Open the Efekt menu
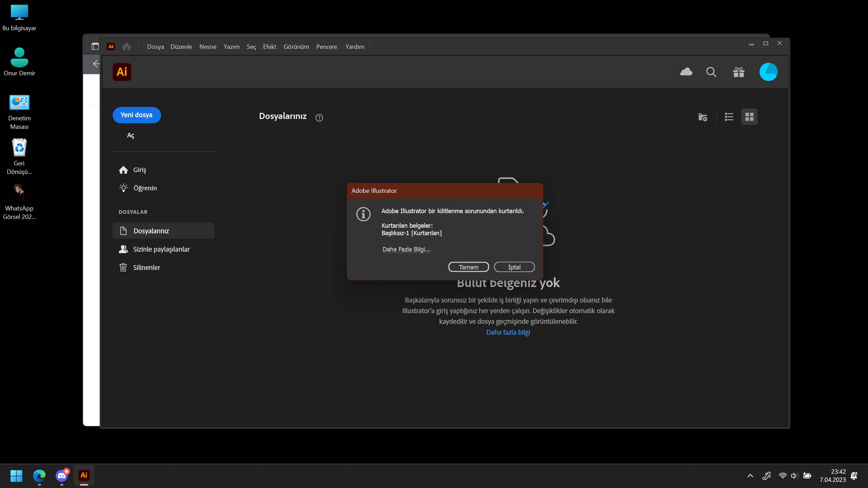 pyautogui.click(x=270, y=46)
